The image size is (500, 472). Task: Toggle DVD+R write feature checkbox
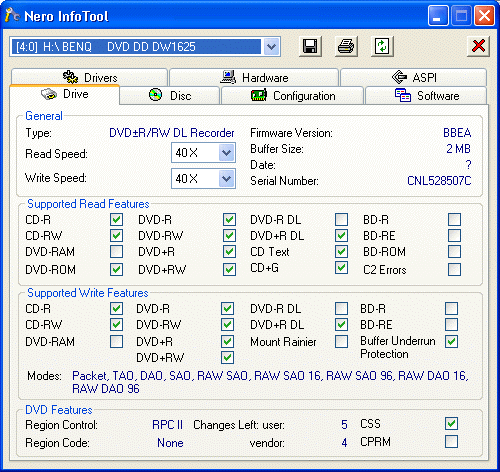227,342
